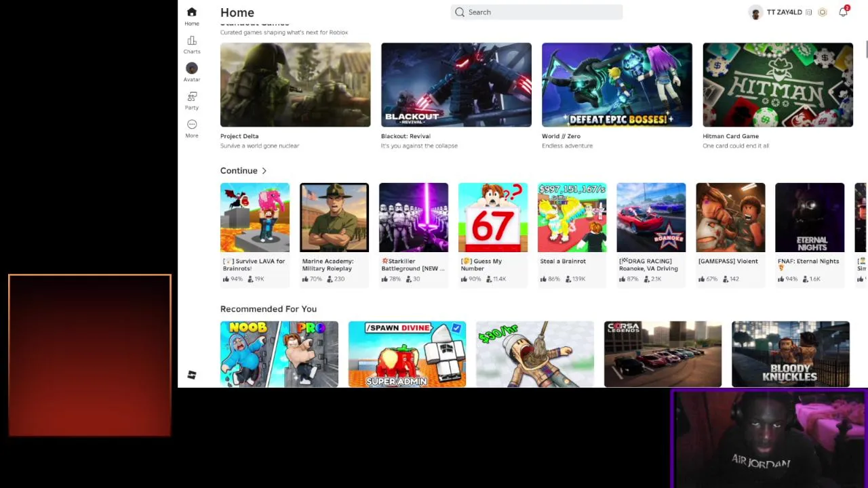Open the Avatar page in the sidebar
This screenshot has width=868, height=488.
coord(192,73)
